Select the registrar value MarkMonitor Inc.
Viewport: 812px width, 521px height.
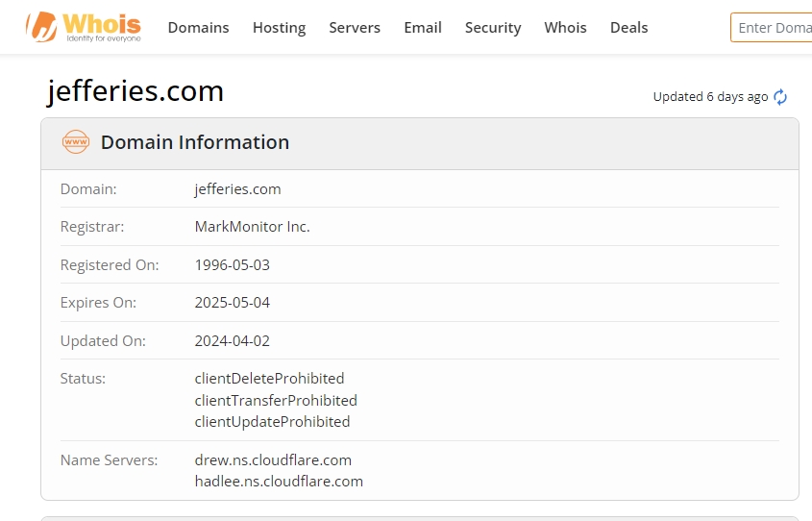[x=252, y=227]
